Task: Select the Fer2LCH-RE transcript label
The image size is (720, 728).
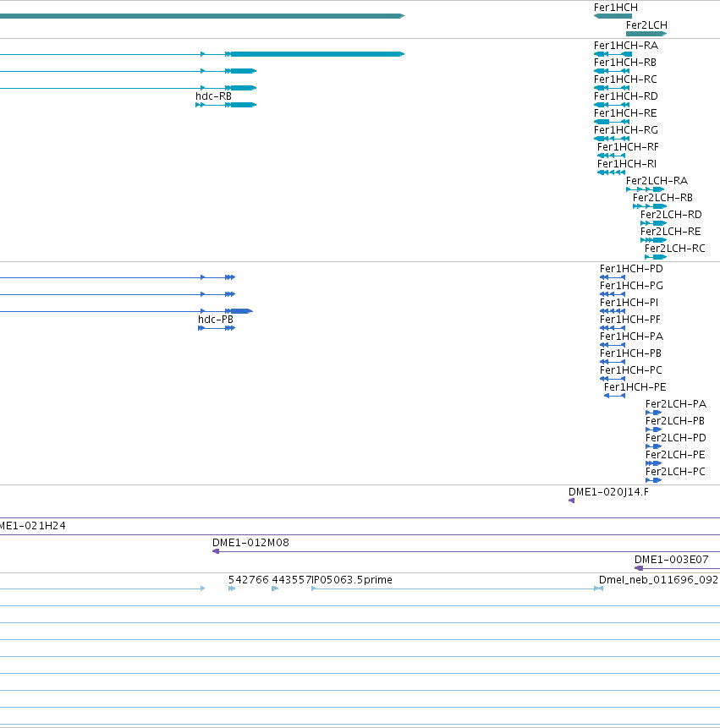Action: (x=670, y=232)
